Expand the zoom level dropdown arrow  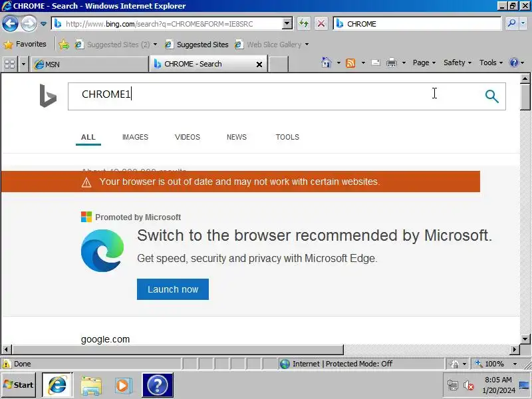coord(515,364)
